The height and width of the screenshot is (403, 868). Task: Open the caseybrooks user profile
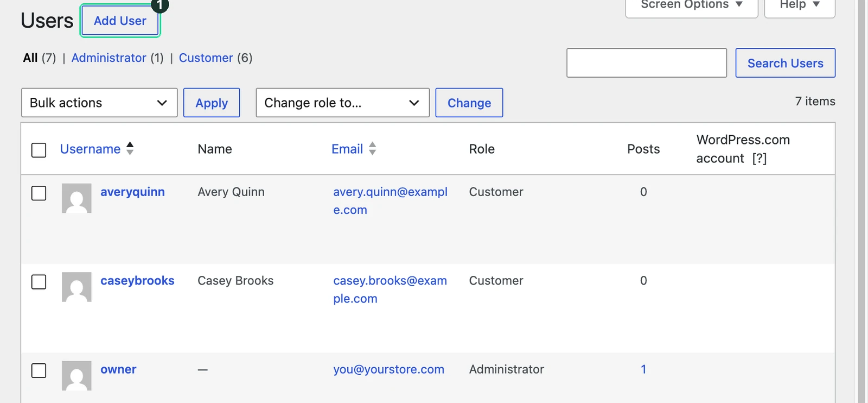pyautogui.click(x=137, y=280)
